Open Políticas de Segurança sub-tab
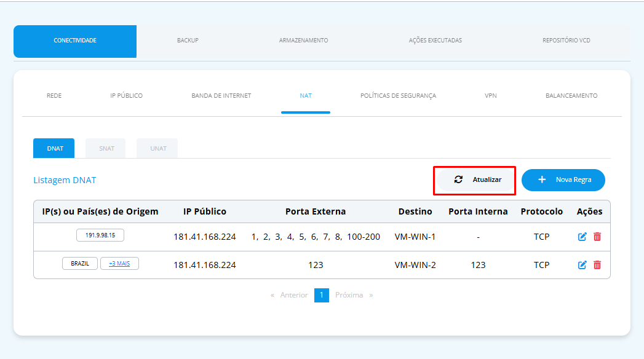 click(399, 96)
